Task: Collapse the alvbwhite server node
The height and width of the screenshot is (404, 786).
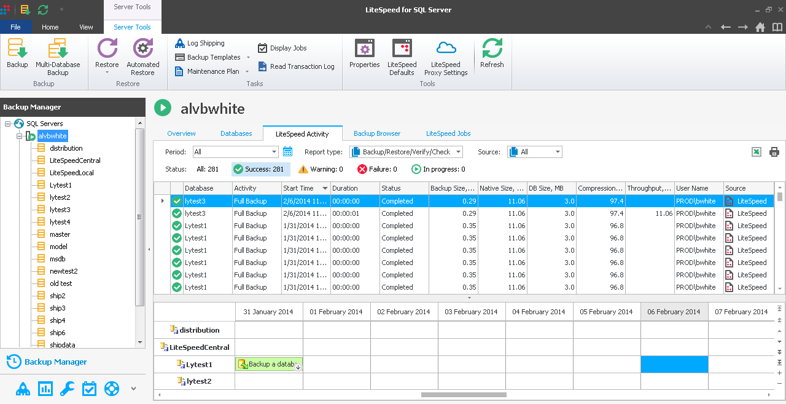Action: 20,136
